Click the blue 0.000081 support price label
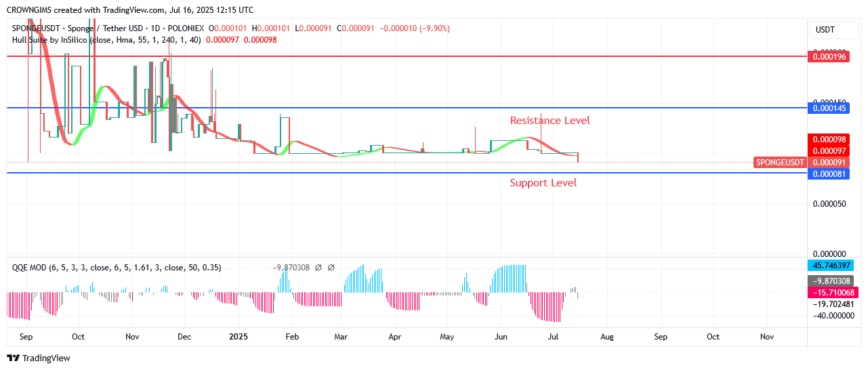The width and height of the screenshot is (868, 370). (x=828, y=173)
